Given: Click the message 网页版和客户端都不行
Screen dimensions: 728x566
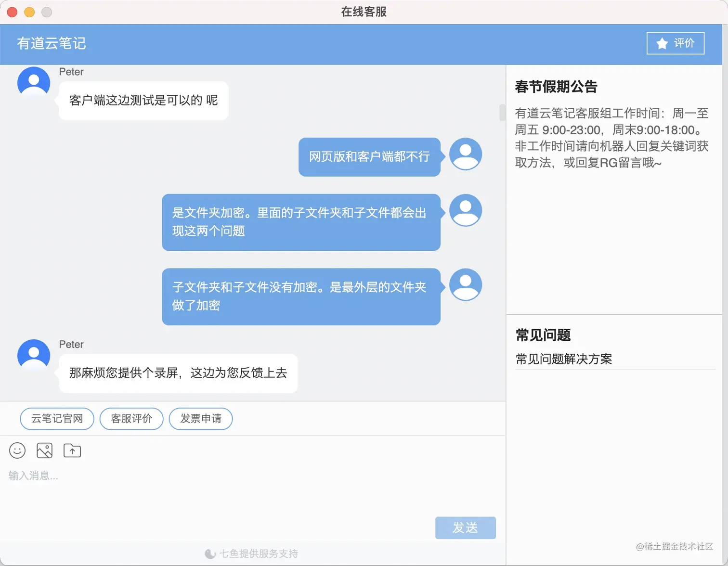Looking at the screenshot, I should click(369, 157).
